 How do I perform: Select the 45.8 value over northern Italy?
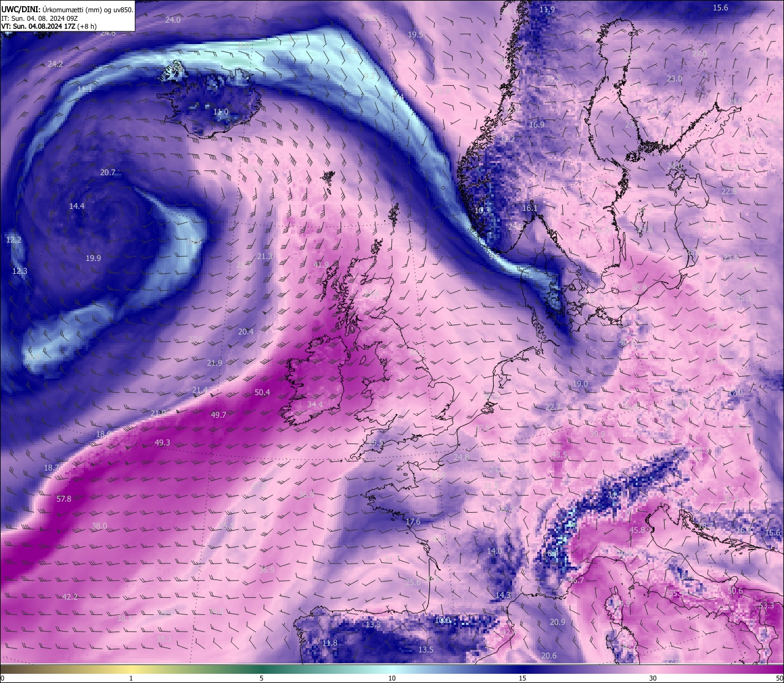pos(638,530)
